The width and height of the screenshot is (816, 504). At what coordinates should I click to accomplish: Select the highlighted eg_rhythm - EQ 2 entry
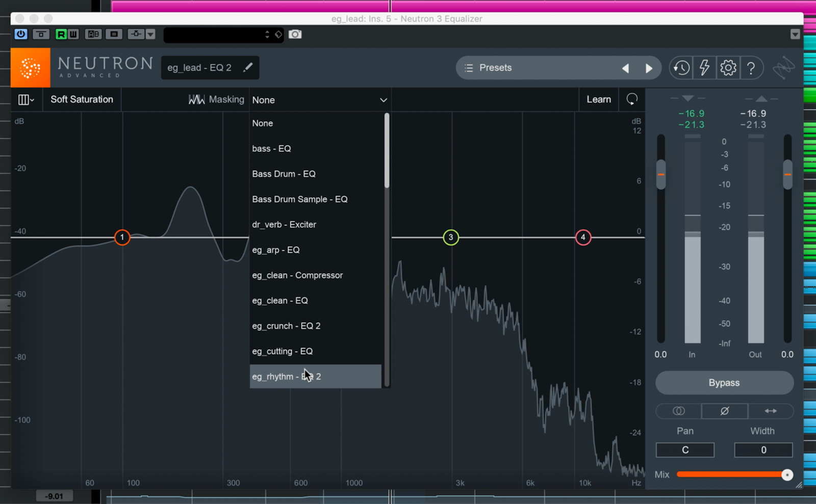(x=315, y=377)
